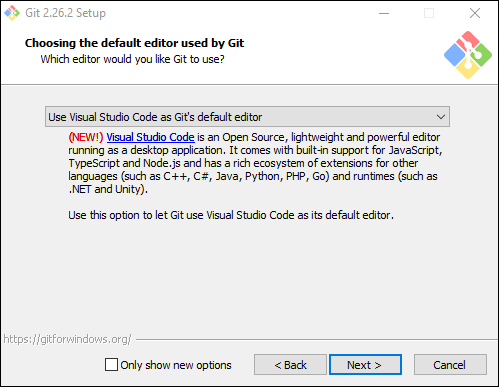Minimize the Git Setup window
This screenshot has width=499, height=387.
coord(384,13)
